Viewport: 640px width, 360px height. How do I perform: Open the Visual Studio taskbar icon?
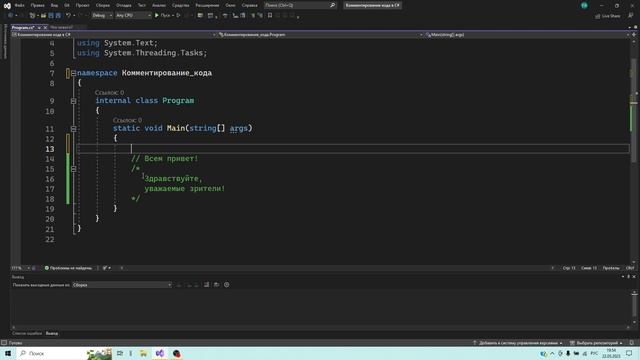(x=160, y=353)
